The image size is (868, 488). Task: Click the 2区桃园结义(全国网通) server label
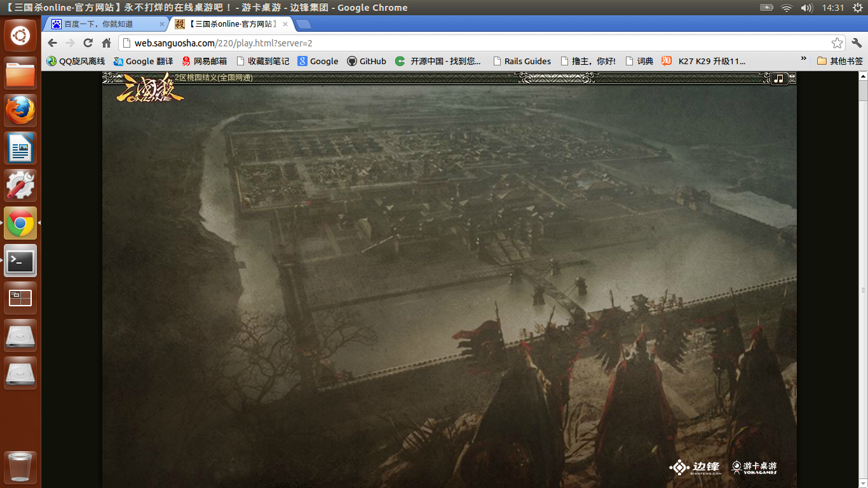(213, 78)
